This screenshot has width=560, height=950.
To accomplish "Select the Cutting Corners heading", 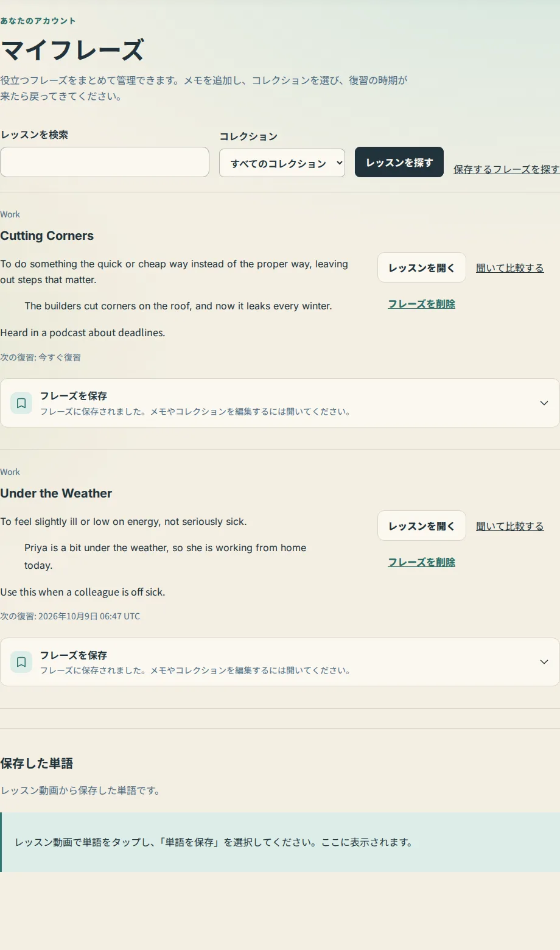I will (x=47, y=236).
